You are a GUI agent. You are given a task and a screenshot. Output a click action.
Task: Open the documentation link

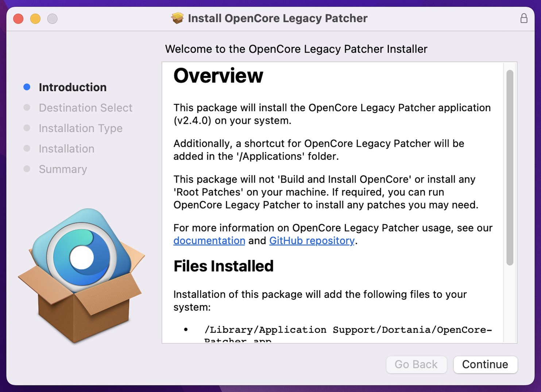tap(209, 241)
